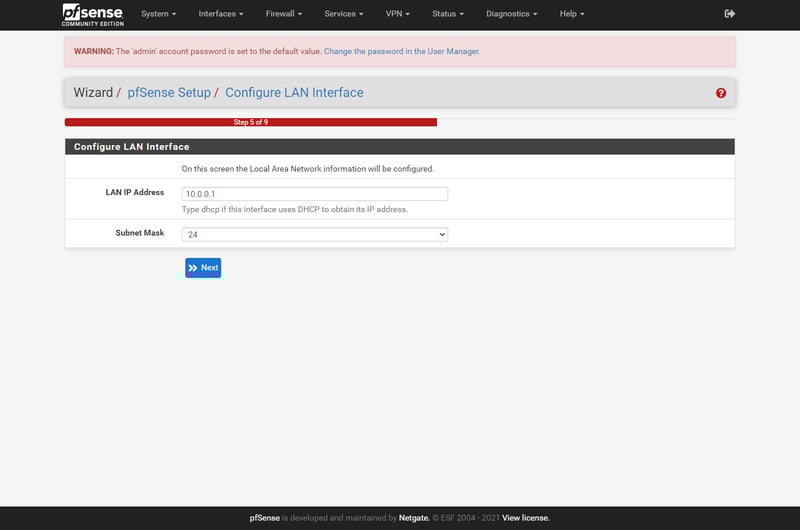Open the System menu
The width and height of the screenshot is (800, 530).
pos(159,14)
